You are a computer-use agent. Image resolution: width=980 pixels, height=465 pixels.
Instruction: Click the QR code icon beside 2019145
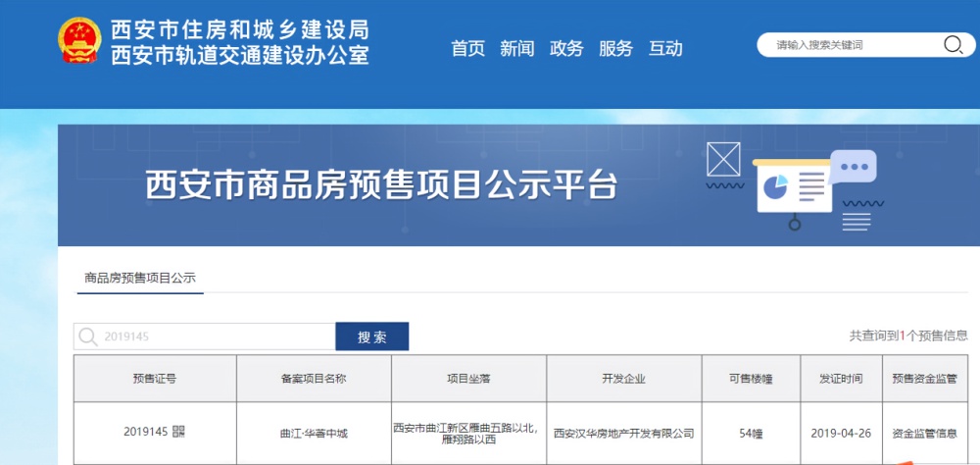coord(179,432)
